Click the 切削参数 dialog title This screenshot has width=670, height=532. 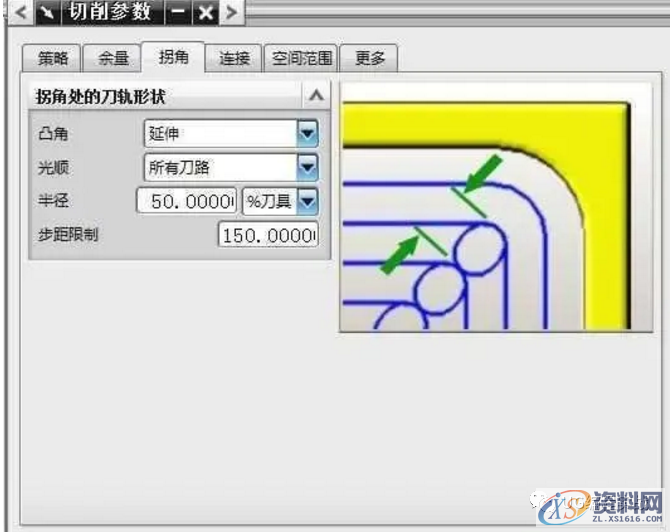click(x=110, y=12)
